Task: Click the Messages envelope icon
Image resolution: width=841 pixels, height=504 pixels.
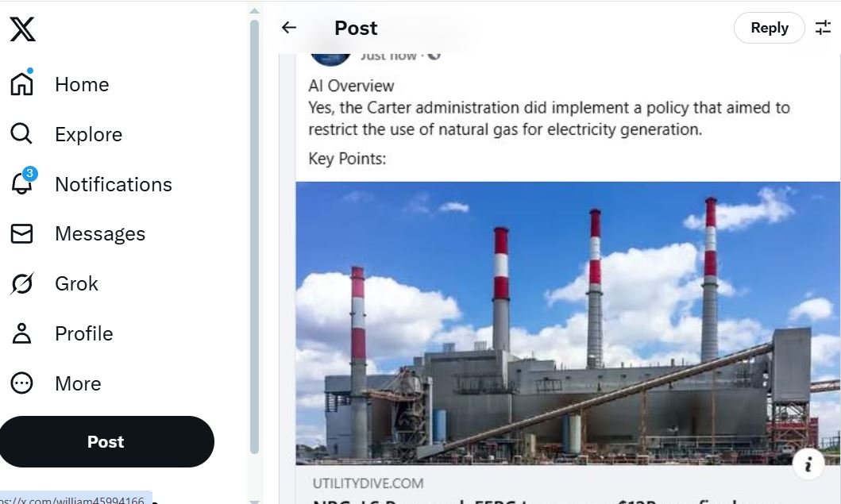Action: [22, 234]
